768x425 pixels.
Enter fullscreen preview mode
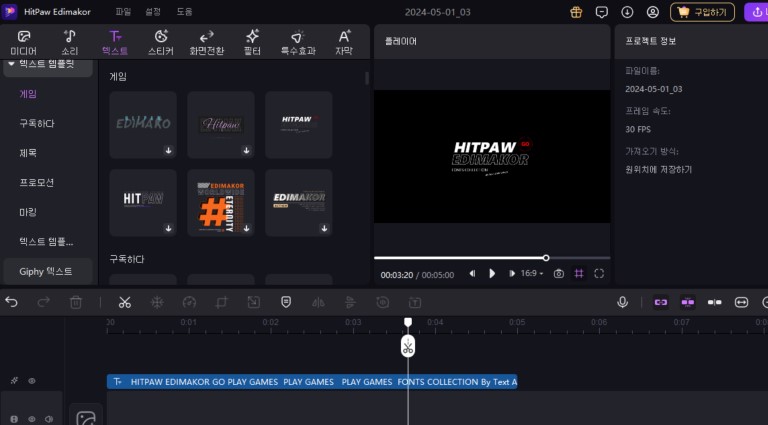[599, 273]
